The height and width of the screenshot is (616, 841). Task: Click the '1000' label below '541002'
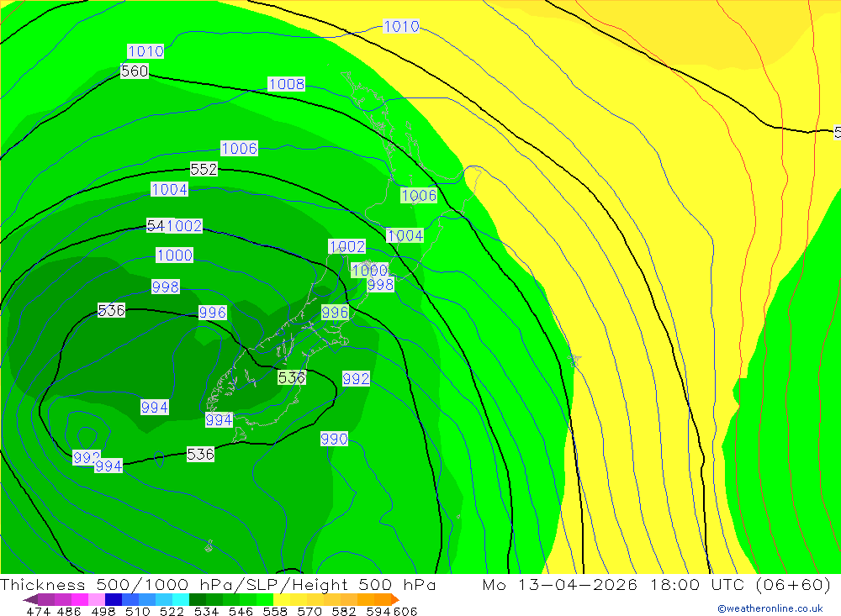(175, 255)
